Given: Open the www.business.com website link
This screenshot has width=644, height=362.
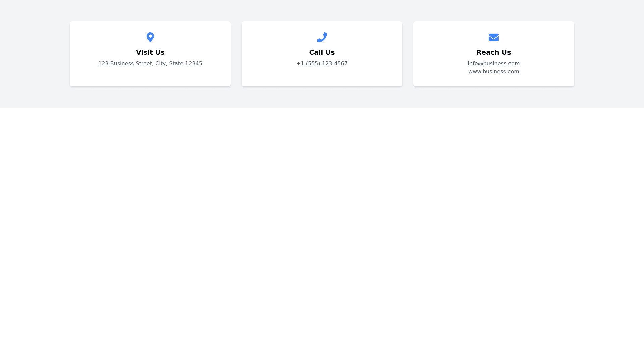Looking at the screenshot, I should [493, 72].
